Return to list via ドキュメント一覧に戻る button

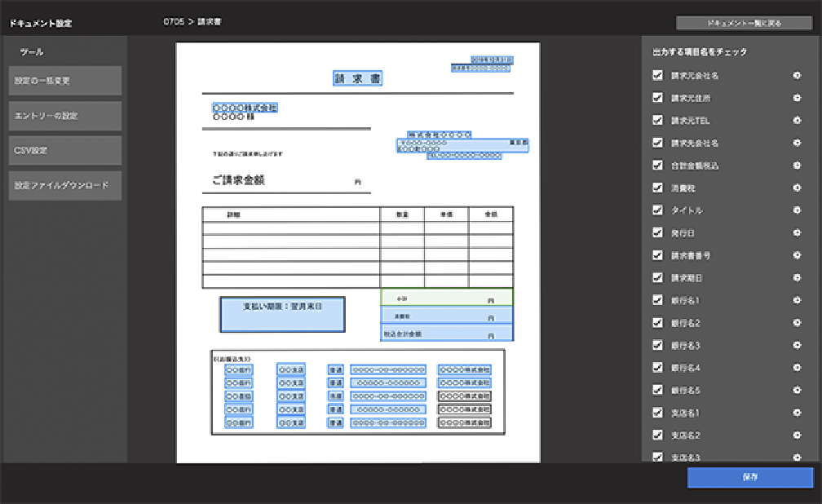744,24
